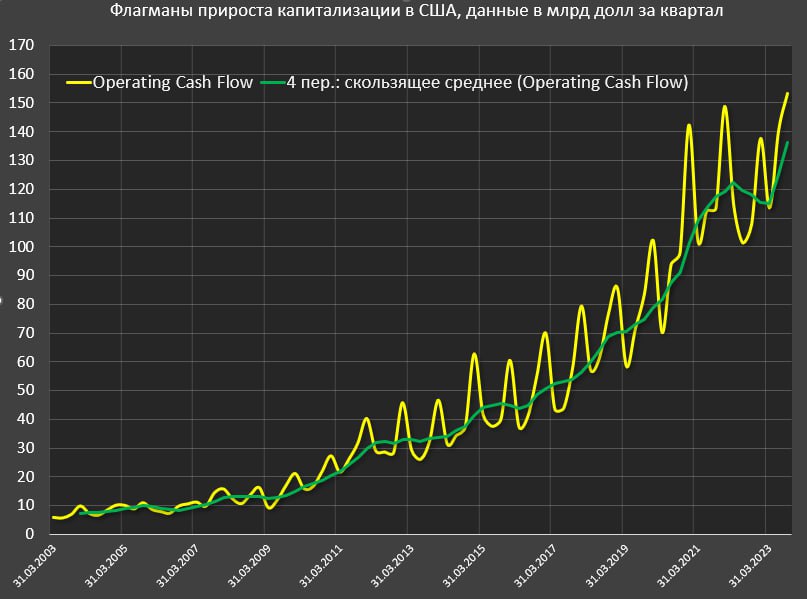Click the green line endpoint near 136
807x599 pixels.
click(787, 143)
